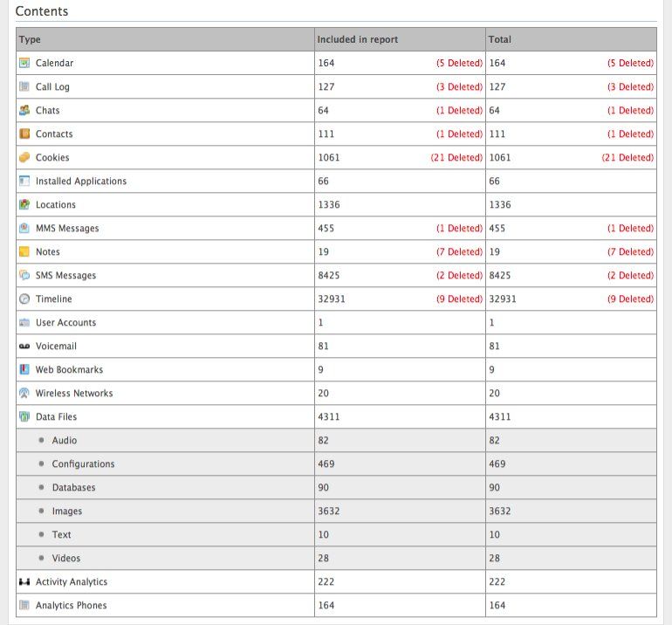672x625 pixels.
Task: Click the Voicemail tape icon
Action: [x=24, y=346]
